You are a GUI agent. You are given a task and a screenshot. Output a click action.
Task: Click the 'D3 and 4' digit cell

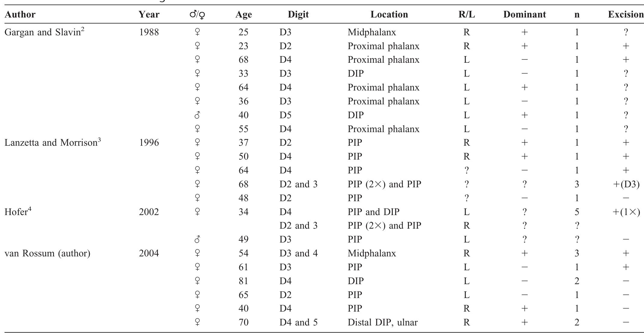pyautogui.click(x=298, y=253)
